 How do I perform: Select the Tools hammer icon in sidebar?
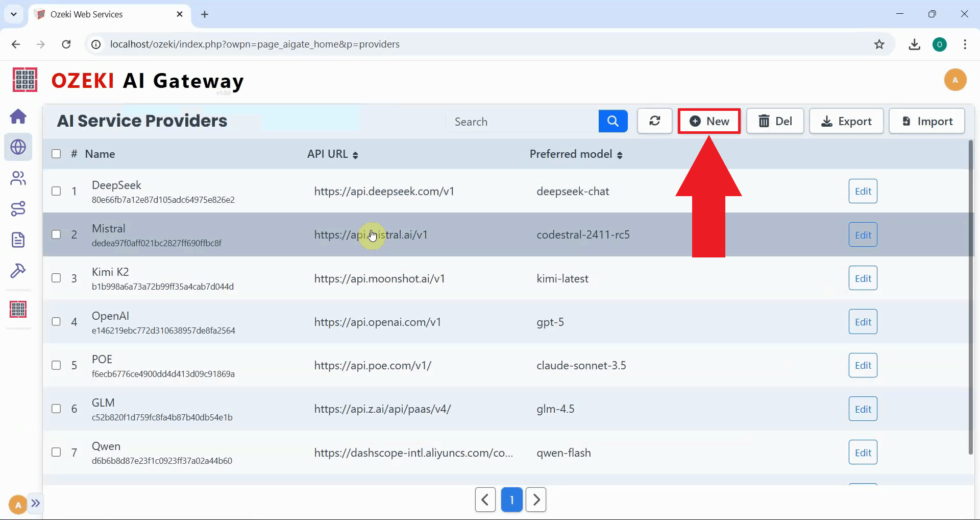coord(18,271)
